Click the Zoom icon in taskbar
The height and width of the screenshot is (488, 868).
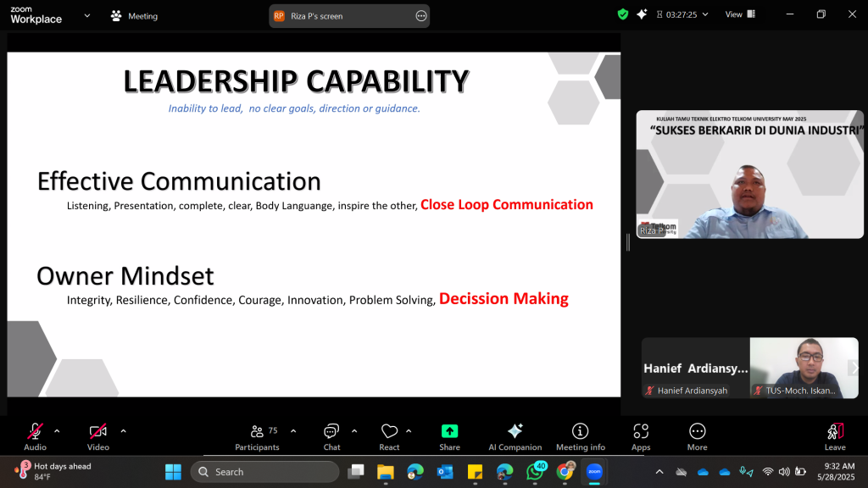(594, 472)
